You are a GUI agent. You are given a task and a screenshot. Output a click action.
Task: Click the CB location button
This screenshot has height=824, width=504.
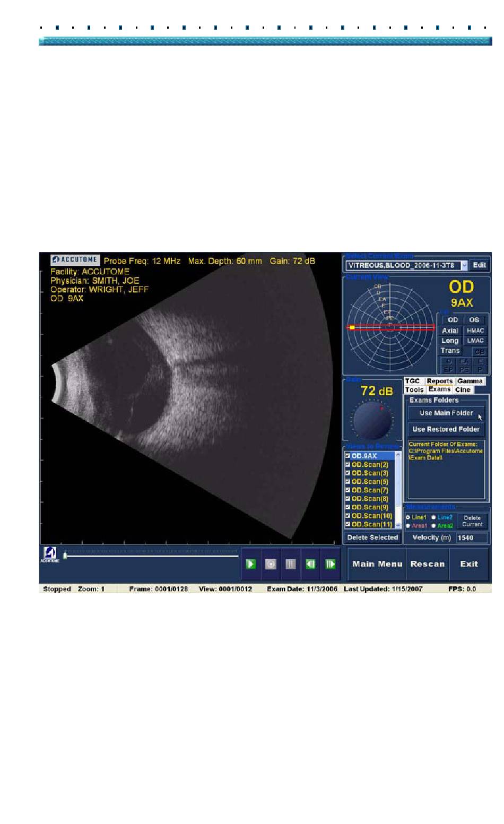[480, 352]
